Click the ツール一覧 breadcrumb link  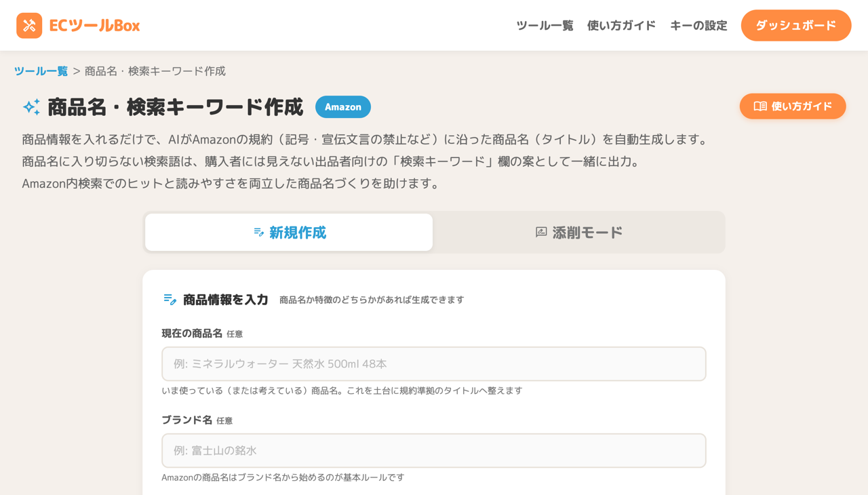41,71
